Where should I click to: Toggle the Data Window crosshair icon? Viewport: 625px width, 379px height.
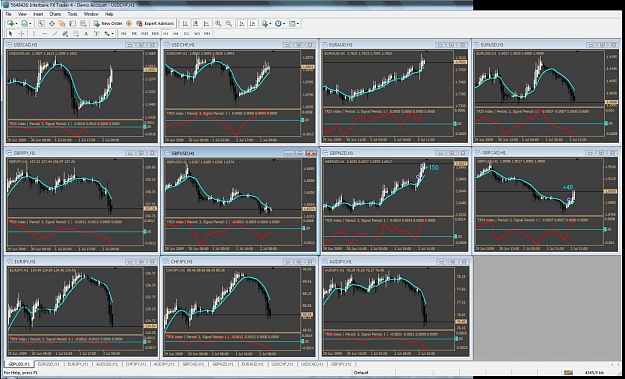(x=51, y=24)
